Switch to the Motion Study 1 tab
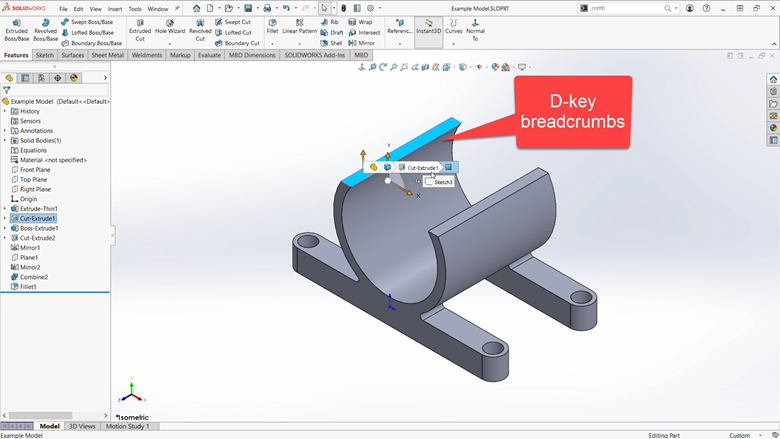This screenshot has height=439, width=780. [x=127, y=426]
